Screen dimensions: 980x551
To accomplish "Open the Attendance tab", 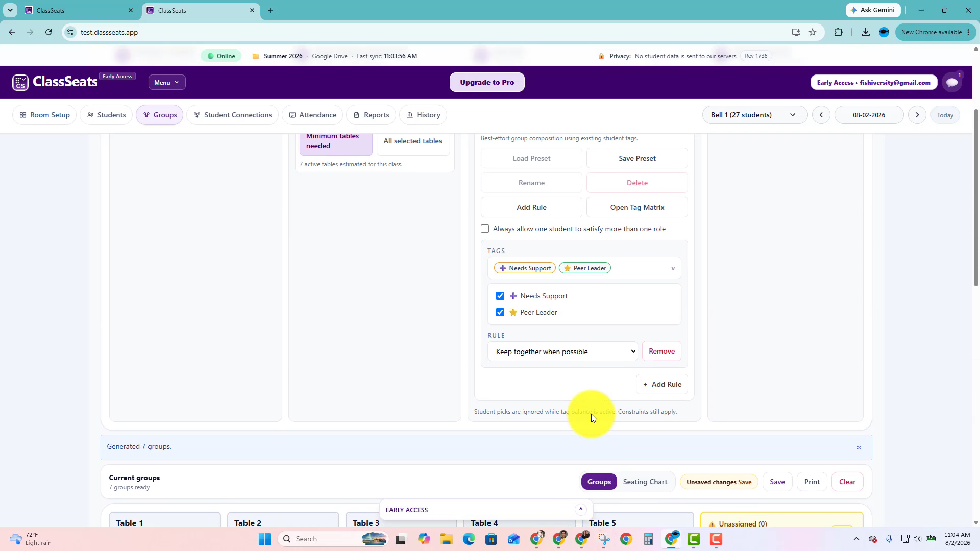I will point(313,115).
